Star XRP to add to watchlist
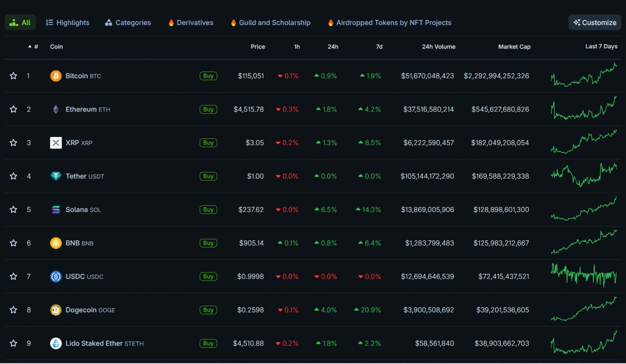Screen dimensions: 626x364 (x=13, y=143)
